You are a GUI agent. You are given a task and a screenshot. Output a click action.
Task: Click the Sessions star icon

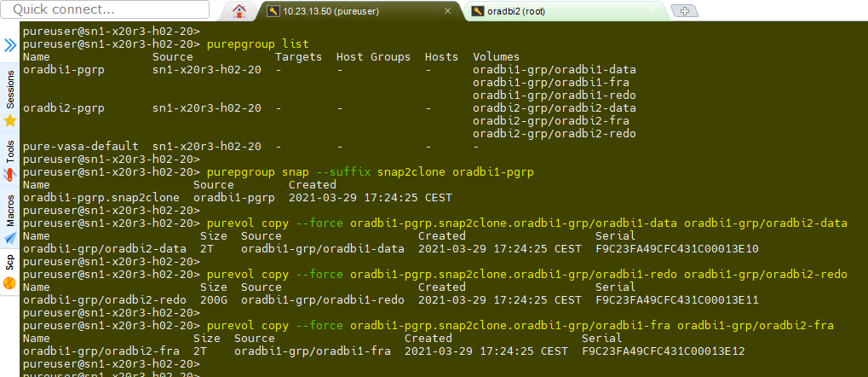pos(10,120)
